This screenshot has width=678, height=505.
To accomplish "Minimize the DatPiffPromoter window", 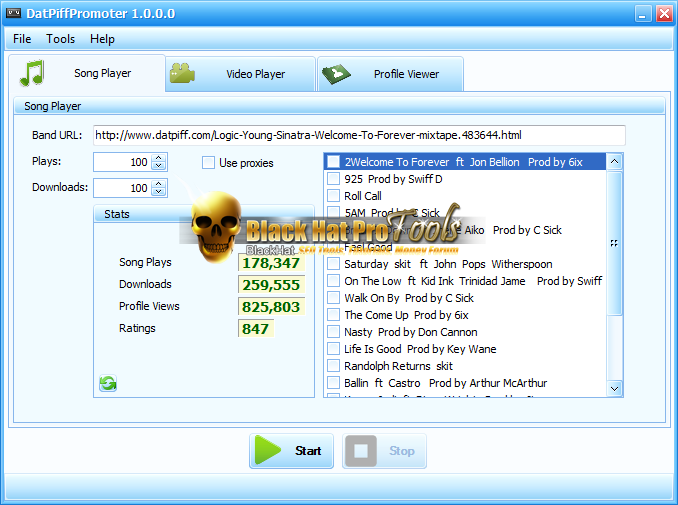I will click(x=643, y=14).
